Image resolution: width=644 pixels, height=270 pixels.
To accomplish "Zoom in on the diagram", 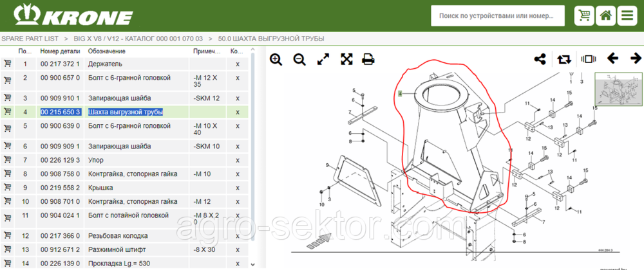I will coord(276,59).
